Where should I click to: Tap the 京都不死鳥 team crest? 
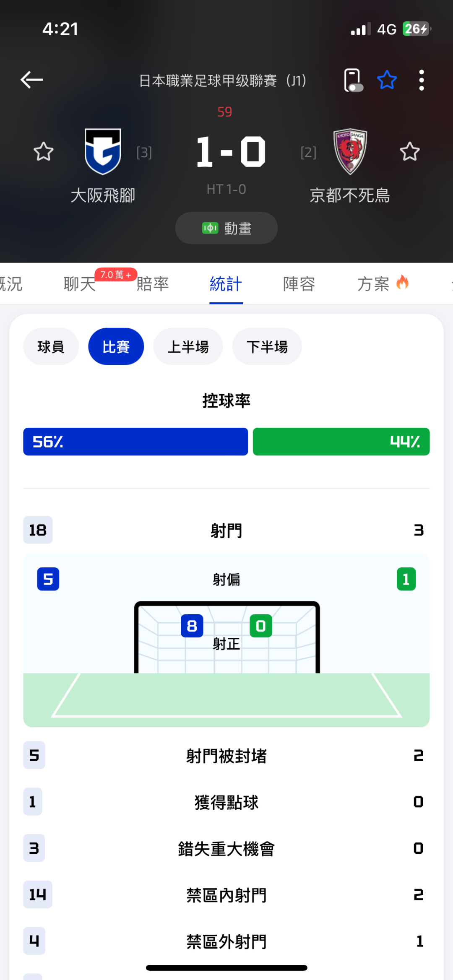[x=350, y=151]
